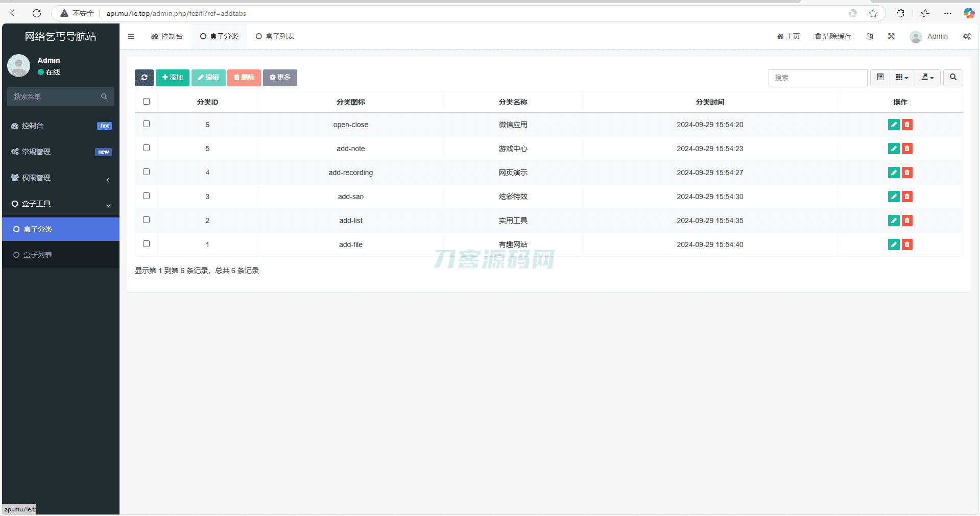The height and width of the screenshot is (516, 980).
Task: Open the settings gears icon at top right
Action: pyautogui.click(x=967, y=36)
